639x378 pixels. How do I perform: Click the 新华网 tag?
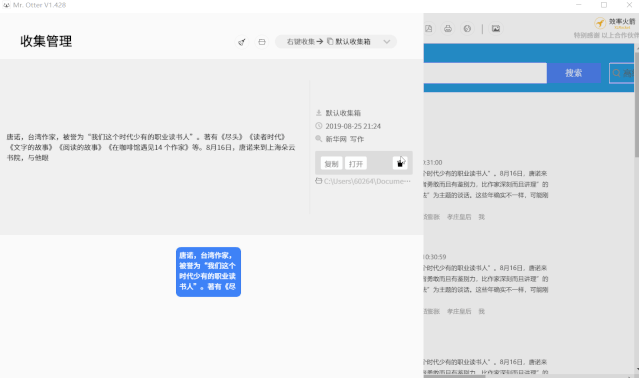336,139
